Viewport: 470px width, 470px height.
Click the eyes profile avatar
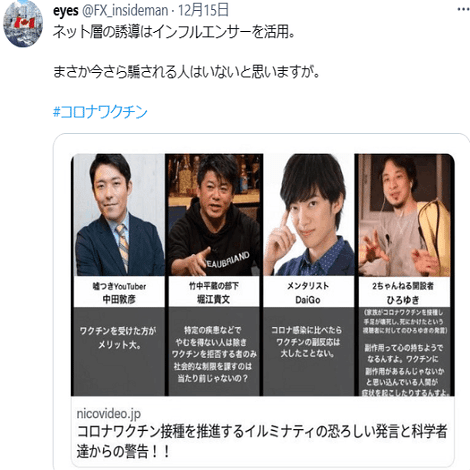pyautogui.click(x=23, y=23)
